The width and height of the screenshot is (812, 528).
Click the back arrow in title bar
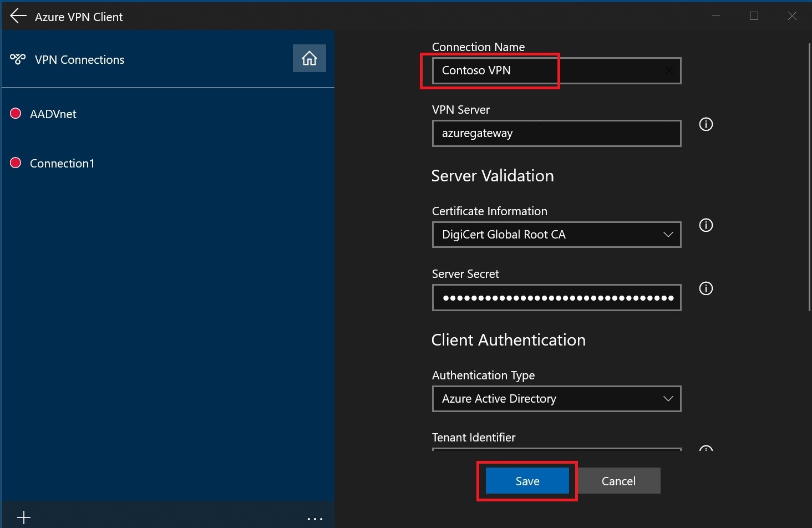click(18, 16)
